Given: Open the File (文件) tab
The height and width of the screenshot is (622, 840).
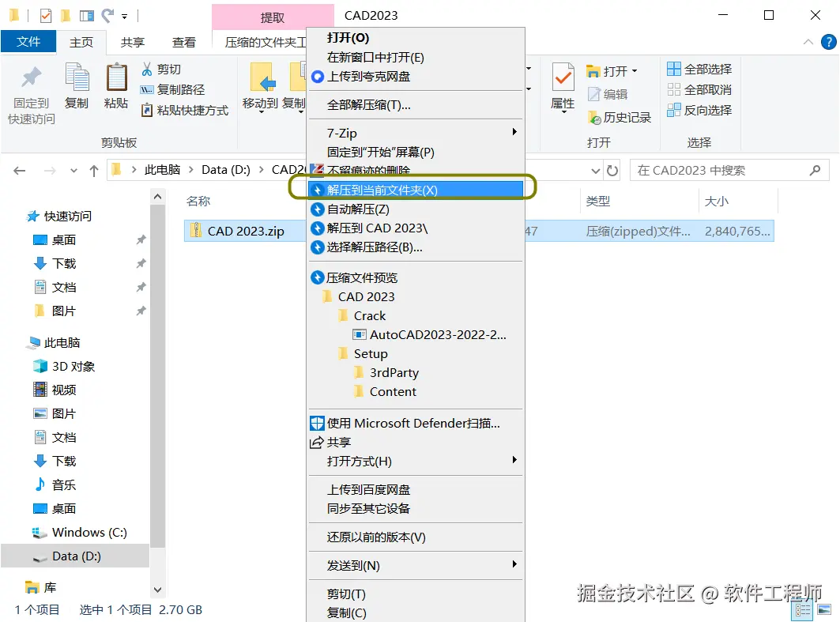Looking at the screenshot, I should tap(28, 41).
